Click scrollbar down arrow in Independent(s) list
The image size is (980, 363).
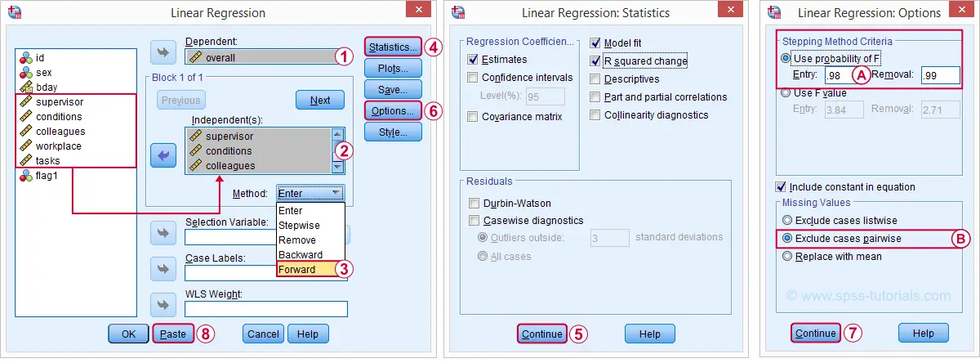(x=337, y=167)
